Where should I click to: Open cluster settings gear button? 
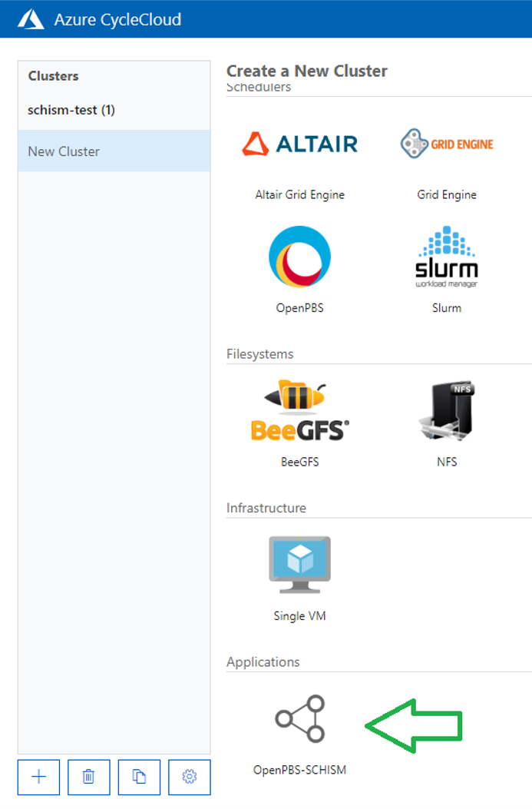[x=189, y=777]
